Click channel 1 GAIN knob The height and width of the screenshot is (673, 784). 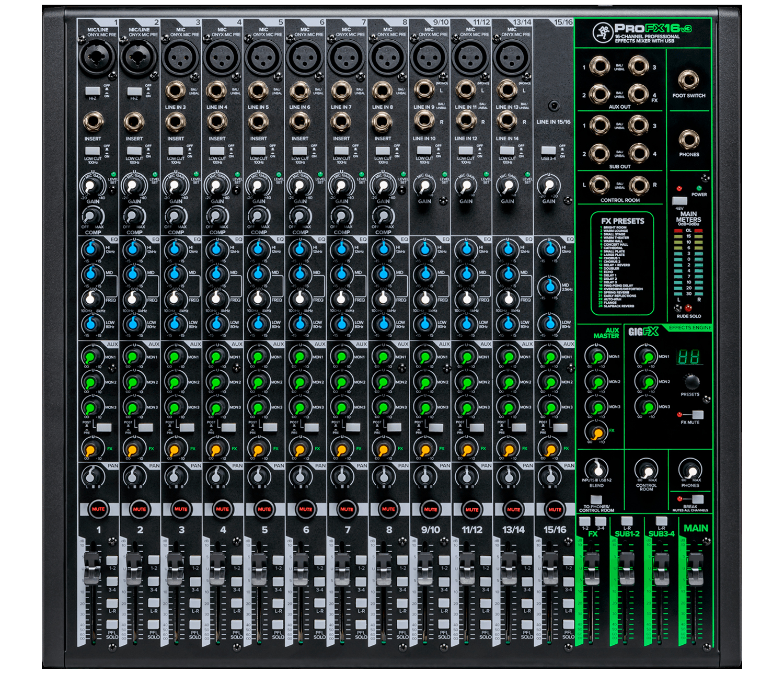click(x=91, y=186)
